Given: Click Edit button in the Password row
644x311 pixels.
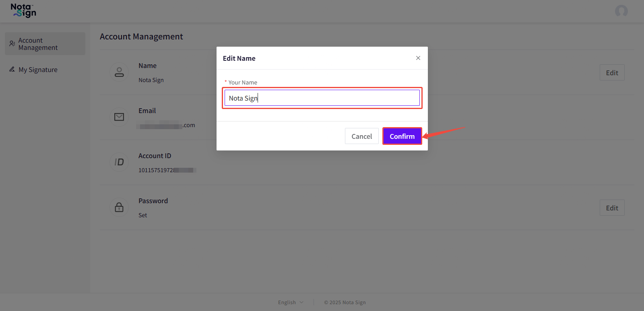Looking at the screenshot, I should click(x=612, y=208).
